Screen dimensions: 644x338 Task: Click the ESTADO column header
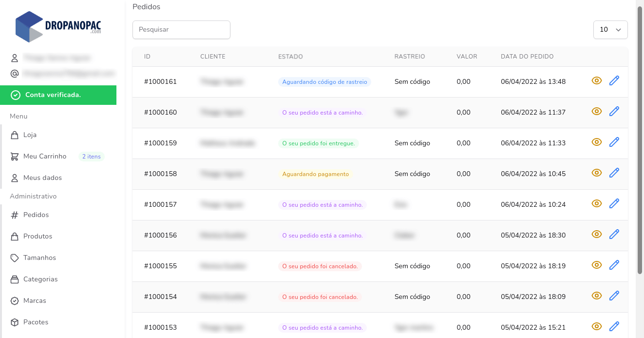click(290, 57)
